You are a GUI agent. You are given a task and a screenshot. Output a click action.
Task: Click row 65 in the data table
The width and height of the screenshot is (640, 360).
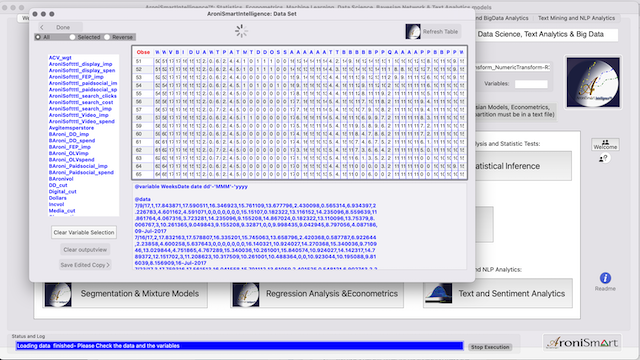(300, 174)
